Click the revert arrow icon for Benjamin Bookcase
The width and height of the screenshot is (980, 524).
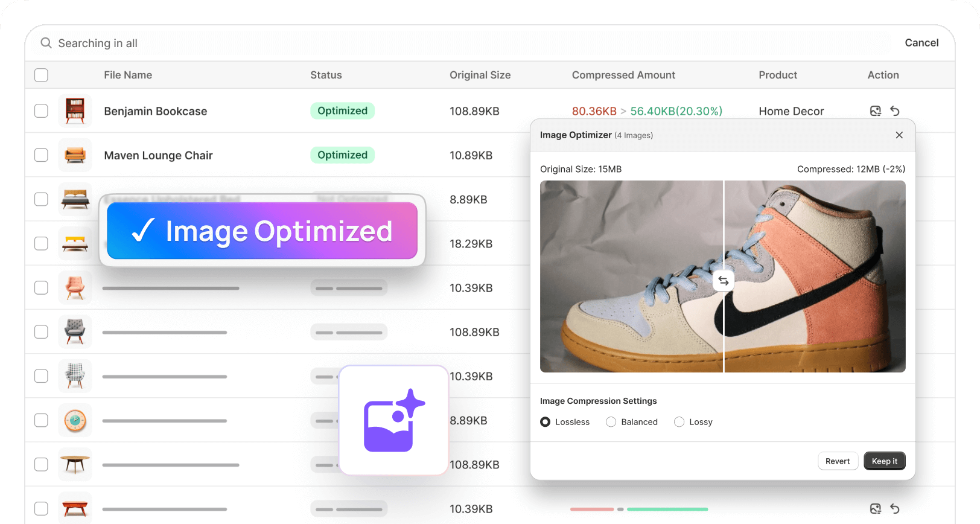coord(895,111)
